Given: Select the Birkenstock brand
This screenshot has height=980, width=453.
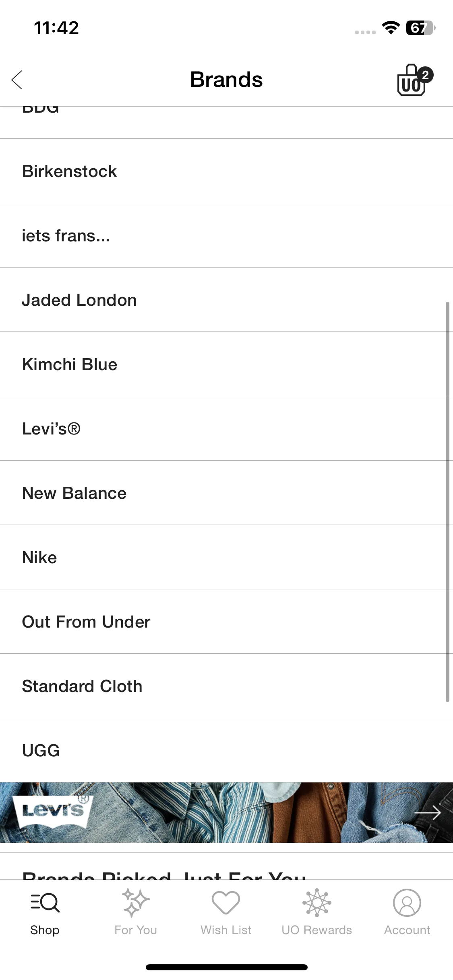Looking at the screenshot, I should (226, 171).
